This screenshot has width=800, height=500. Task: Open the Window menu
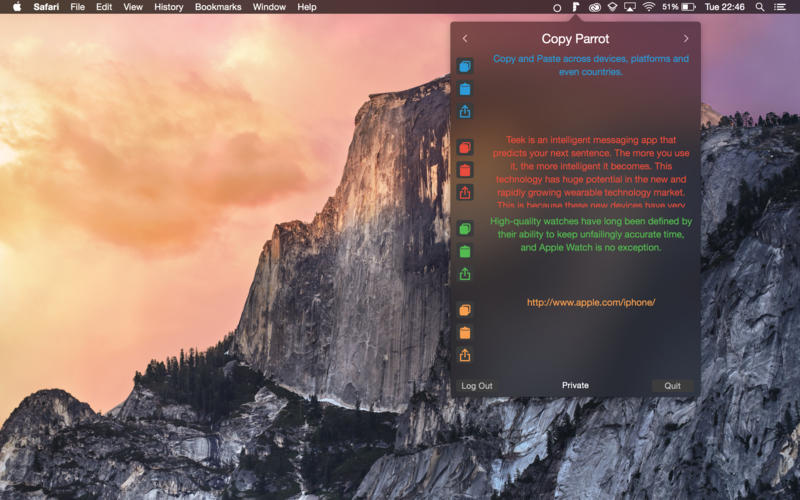coord(269,7)
